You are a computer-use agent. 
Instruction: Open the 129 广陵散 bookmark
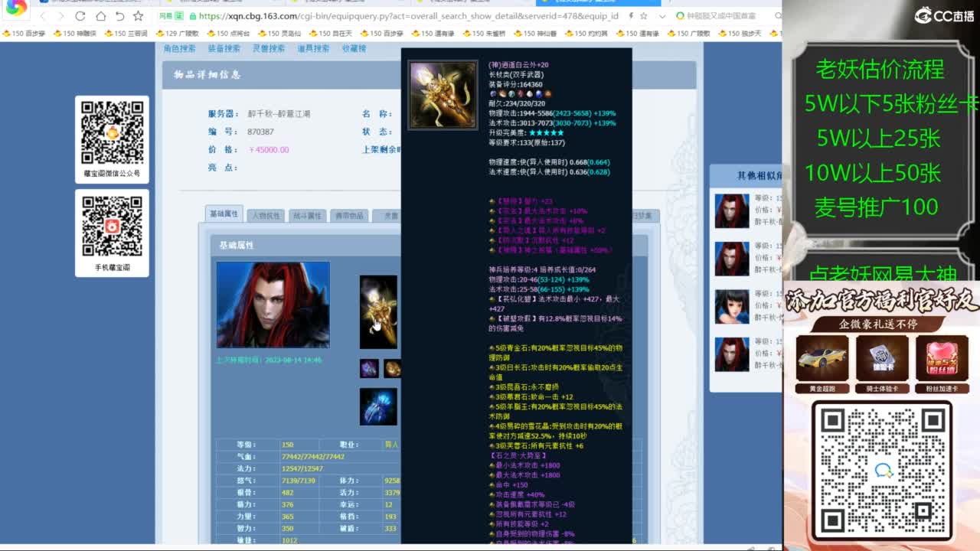[177, 34]
